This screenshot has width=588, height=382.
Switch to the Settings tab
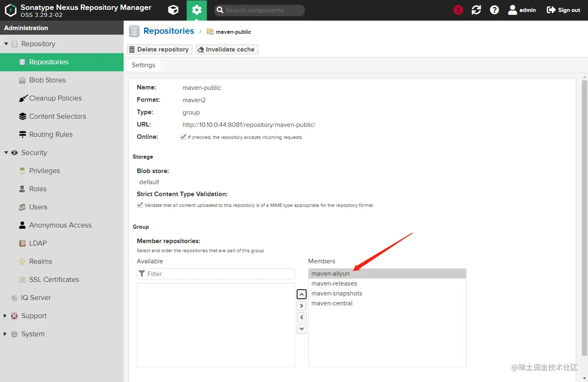click(x=143, y=65)
